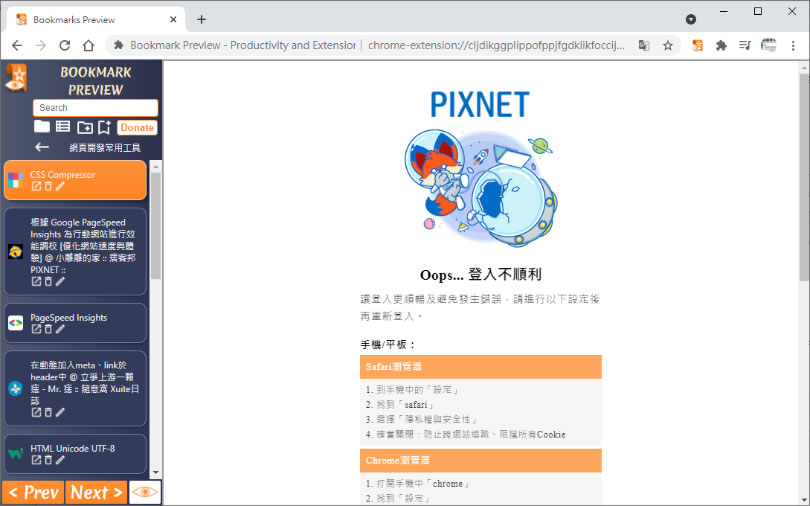Image resolution: width=810 pixels, height=506 pixels.
Task: Click the Safari瀏覽器 section header
Action: point(480,367)
